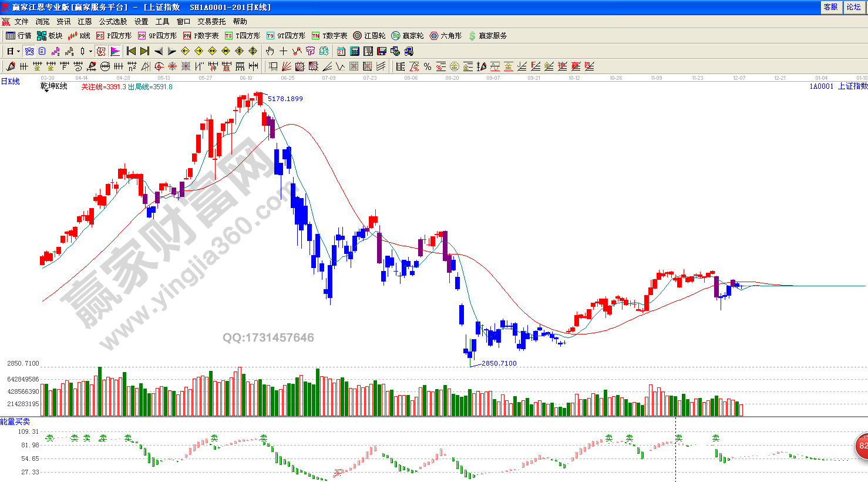This screenshot has height=482, width=868.
Task: Click the 论坛 button at top right
Action: click(854, 7)
